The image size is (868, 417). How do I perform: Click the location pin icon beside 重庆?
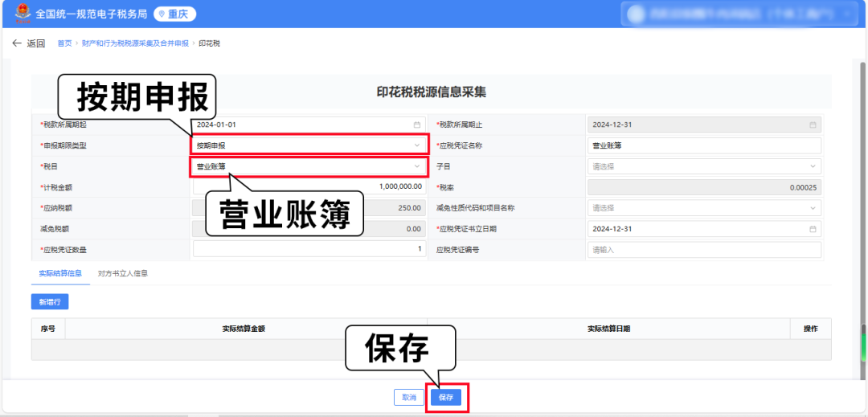coord(162,14)
